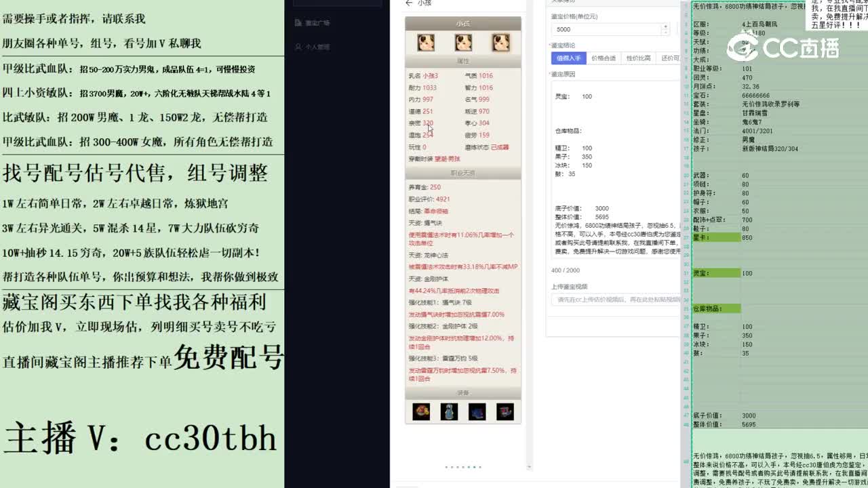
Task: Click the scroll-down arrow below child panel
Action: pos(529,468)
